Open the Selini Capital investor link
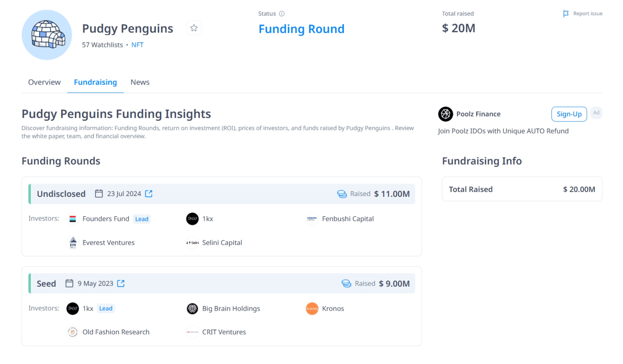Viewport: 623px width, 364px height. click(x=222, y=243)
